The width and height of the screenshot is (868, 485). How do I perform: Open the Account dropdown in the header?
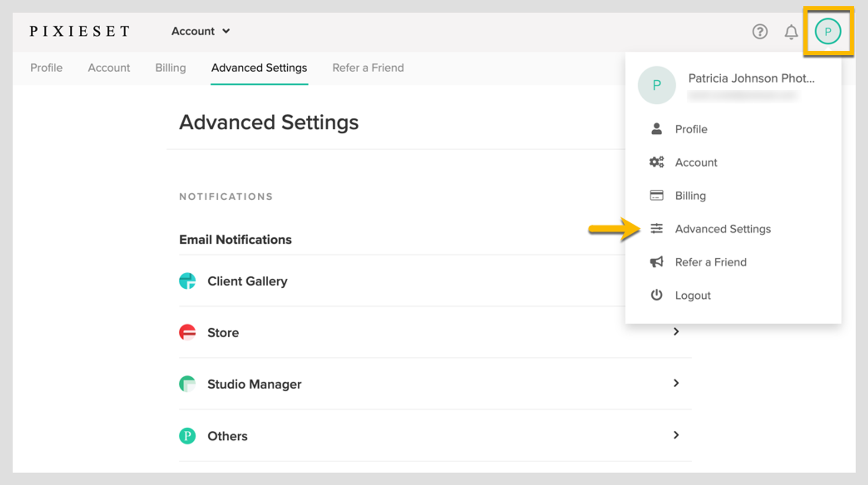click(201, 31)
